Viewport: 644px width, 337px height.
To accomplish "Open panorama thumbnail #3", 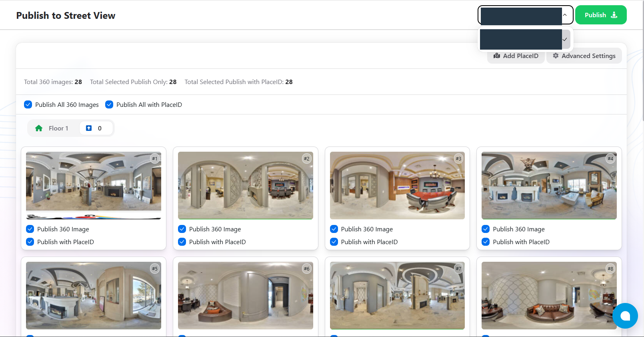I will (397, 185).
